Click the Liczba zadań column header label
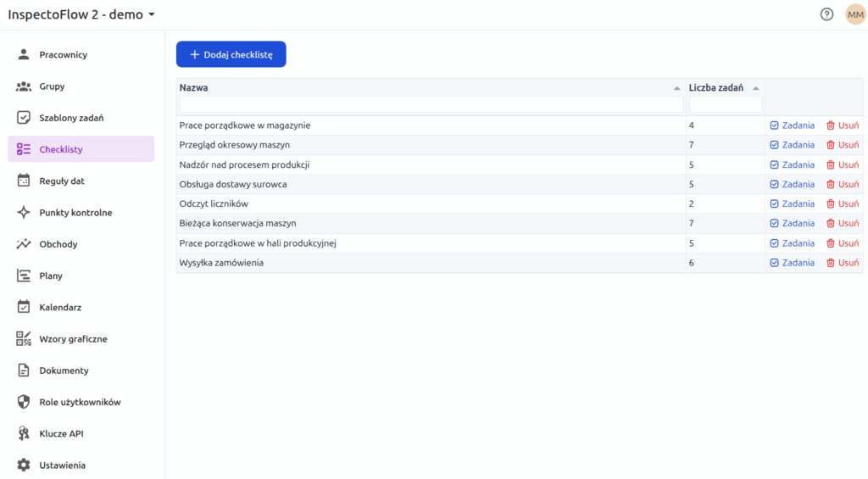This screenshot has height=479, width=868. click(715, 87)
